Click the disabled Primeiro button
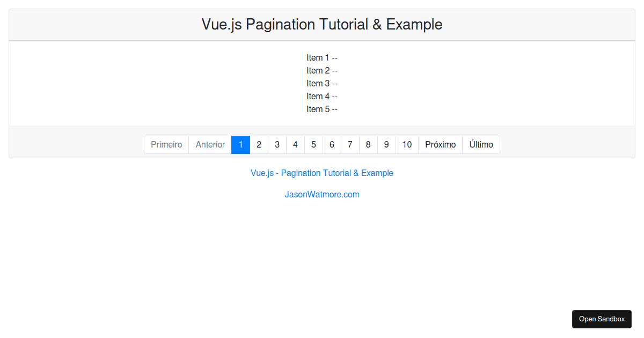 click(x=166, y=144)
